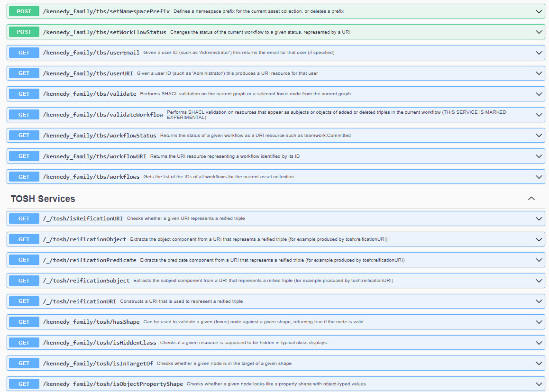Screen dimensions: 549x392
Task: Click the POST badge for setNamespacePrefix
Action: pyautogui.click(x=24, y=11)
